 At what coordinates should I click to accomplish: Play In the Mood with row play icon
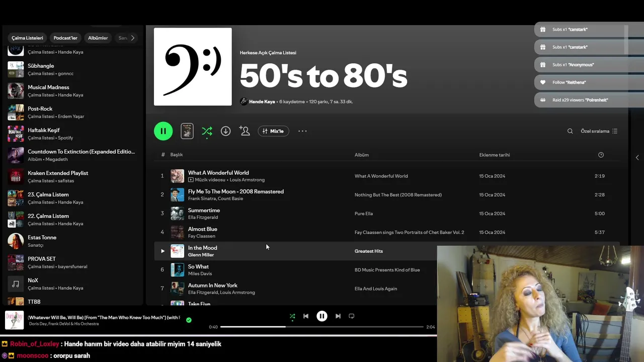pos(163,251)
